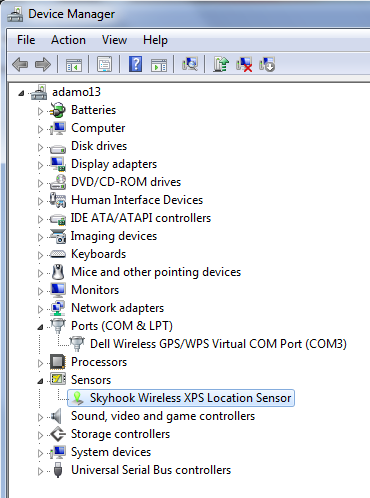Viewport: 370px width, 498px height.
Task: Click Scan for hardware changes icon
Action: pos(190,64)
